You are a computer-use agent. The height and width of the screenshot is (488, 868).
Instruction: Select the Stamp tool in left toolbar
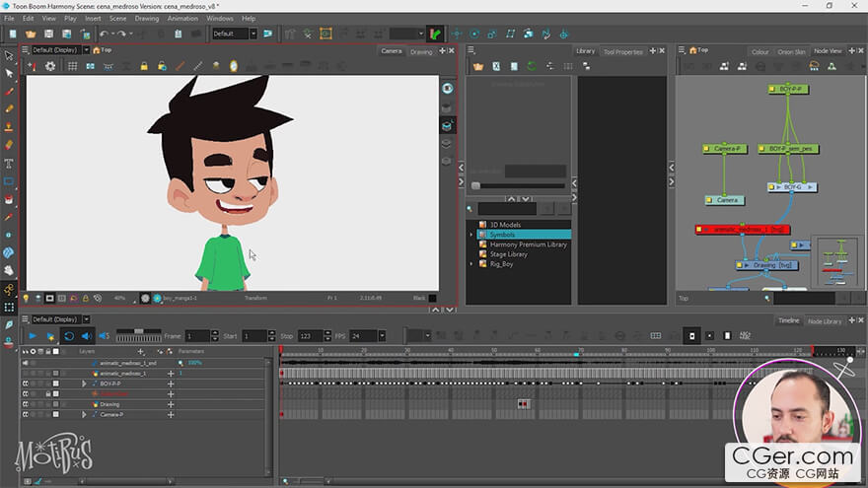[x=9, y=127]
